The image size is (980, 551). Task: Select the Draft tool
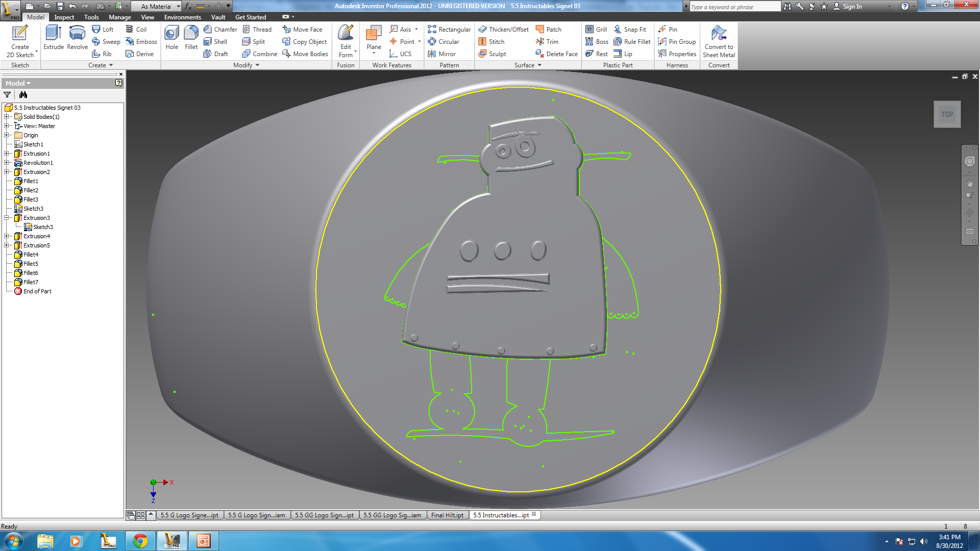click(215, 54)
